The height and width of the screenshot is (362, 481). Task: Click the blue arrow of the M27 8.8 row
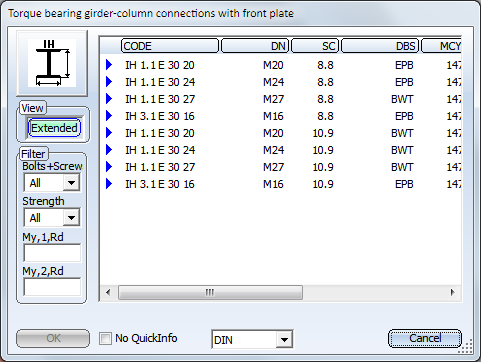[x=109, y=99]
